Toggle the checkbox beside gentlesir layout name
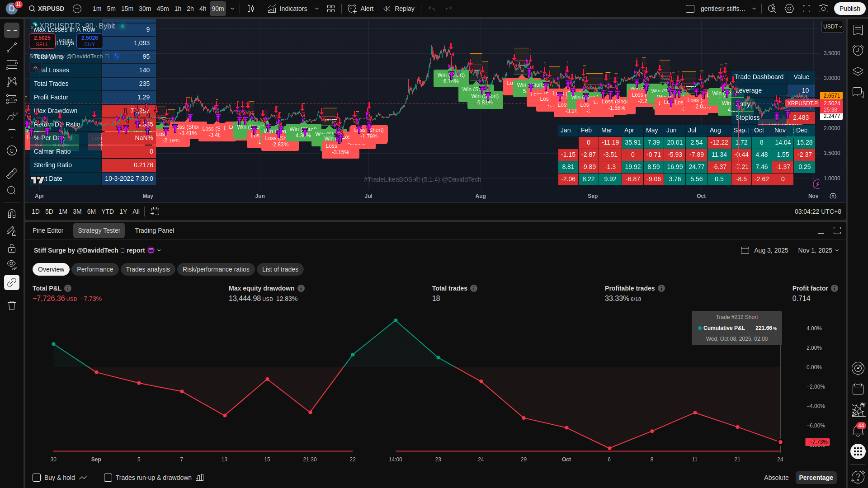This screenshot has width=868, height=488. click(690, 9)
